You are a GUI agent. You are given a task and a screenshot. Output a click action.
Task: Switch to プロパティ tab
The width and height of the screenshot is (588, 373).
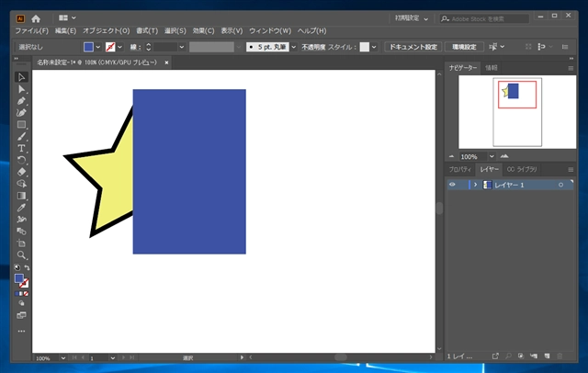point(460,169)
